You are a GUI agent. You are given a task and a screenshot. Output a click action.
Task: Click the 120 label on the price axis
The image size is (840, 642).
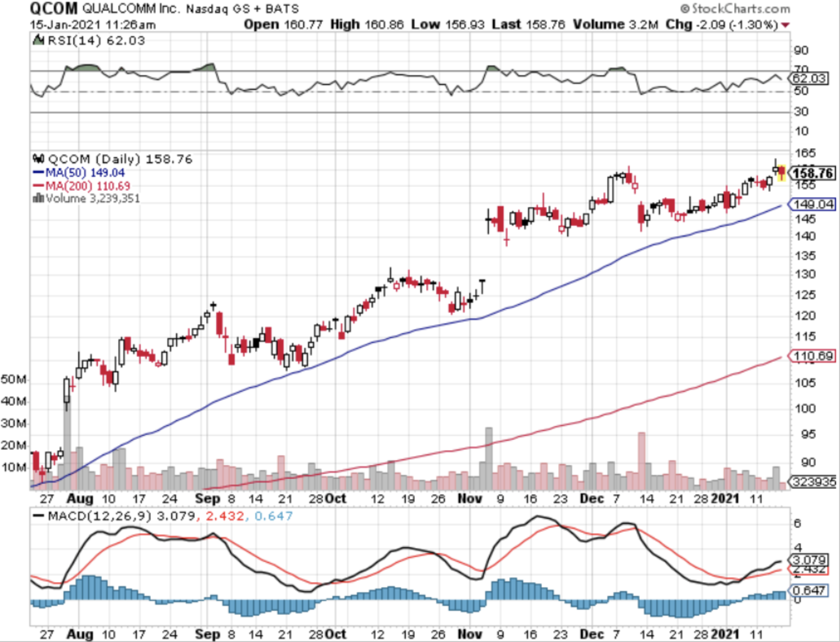(805, 316)
